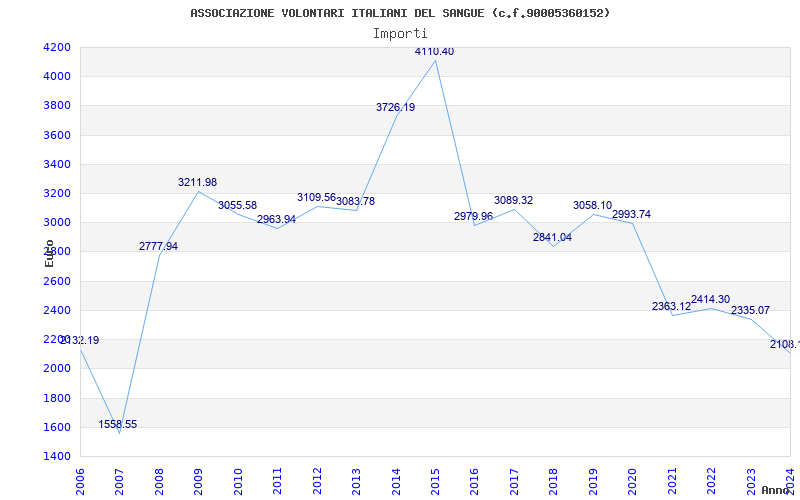Click the 3055.58 data label

point(237,206)
